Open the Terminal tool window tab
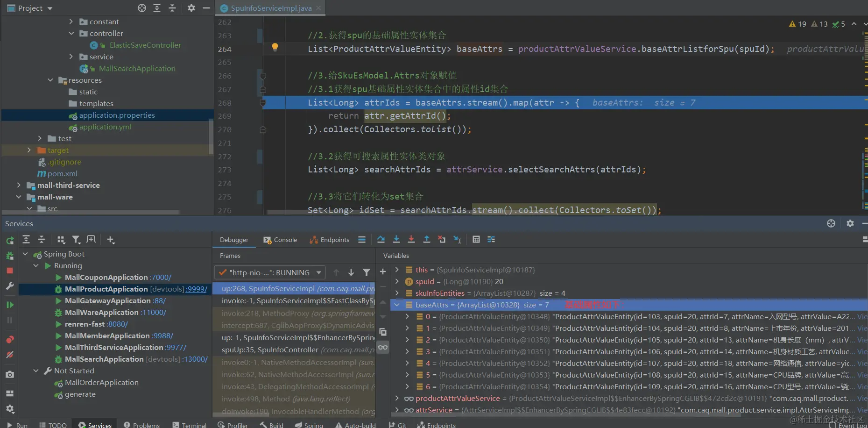The image size is (868, 428). 189,424
